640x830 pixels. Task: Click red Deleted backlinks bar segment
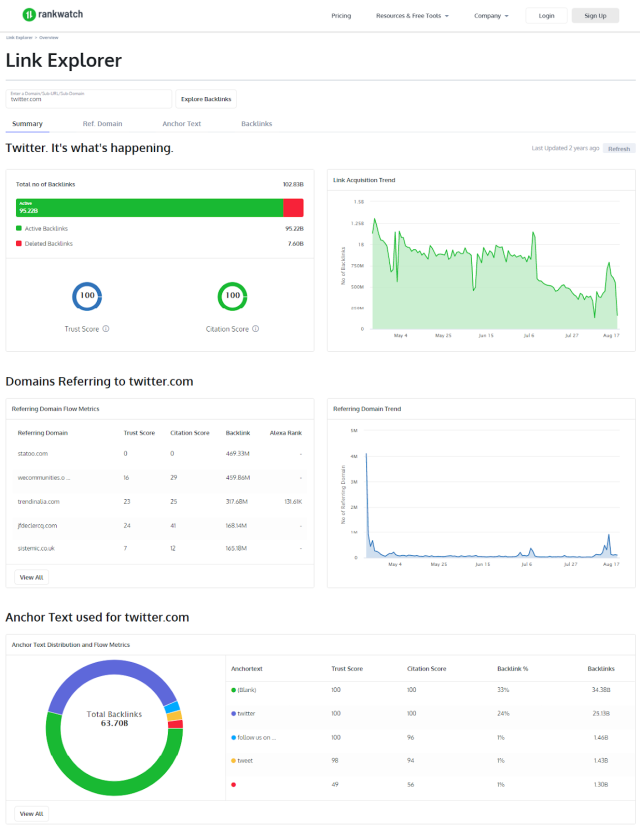pyautogui.click(x=293, y=208)
